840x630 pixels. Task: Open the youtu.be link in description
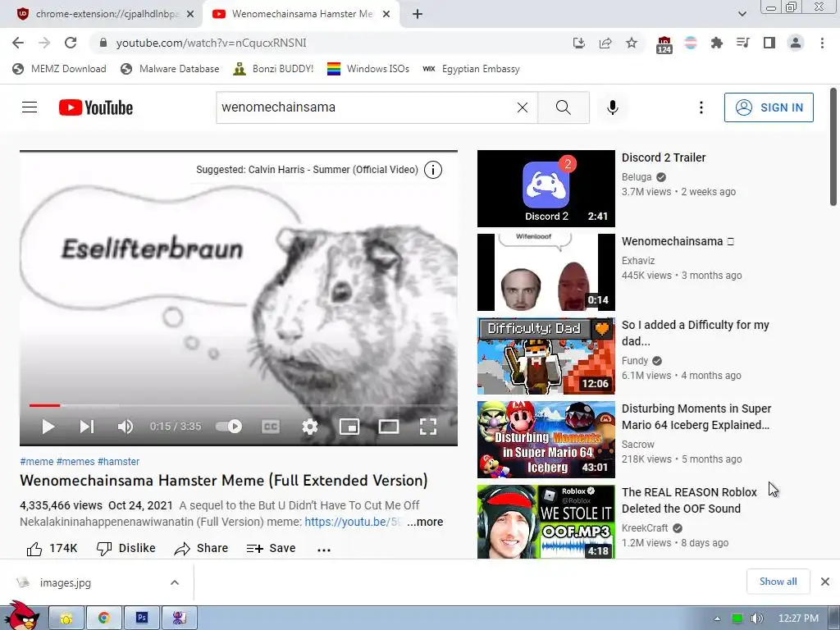[353, 522]
